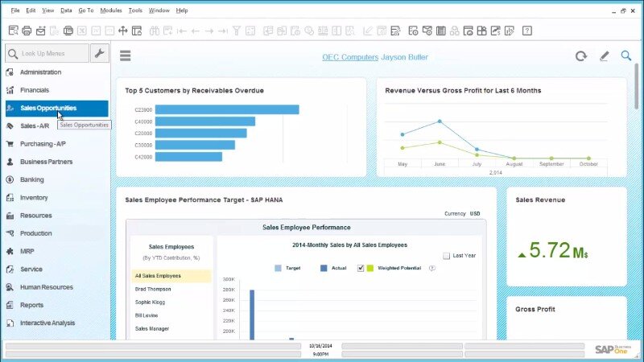The image size is (644, 362).
Task: Refresh the dashboard with the circular arrow icon
Action: (x=580, y=56)
